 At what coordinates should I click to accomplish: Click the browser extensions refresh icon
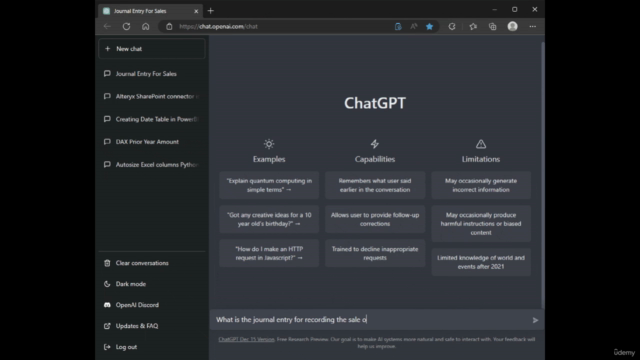pos(452,27)
